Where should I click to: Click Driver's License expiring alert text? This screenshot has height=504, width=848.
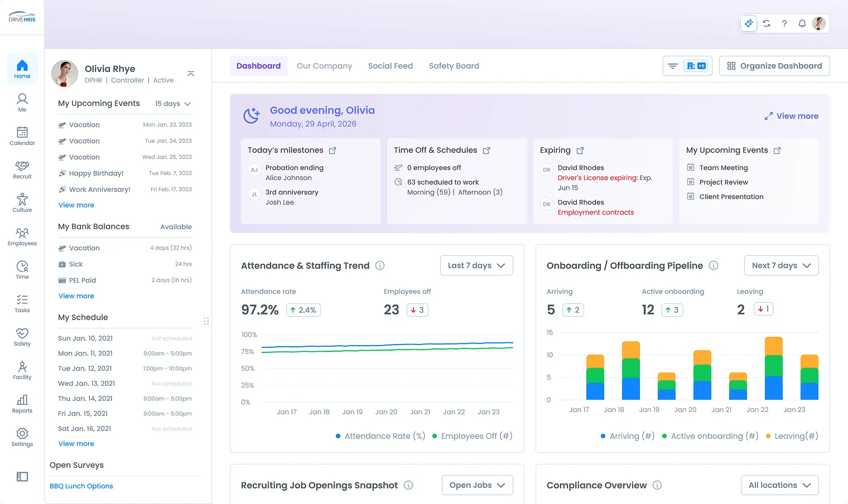[598, 178]
